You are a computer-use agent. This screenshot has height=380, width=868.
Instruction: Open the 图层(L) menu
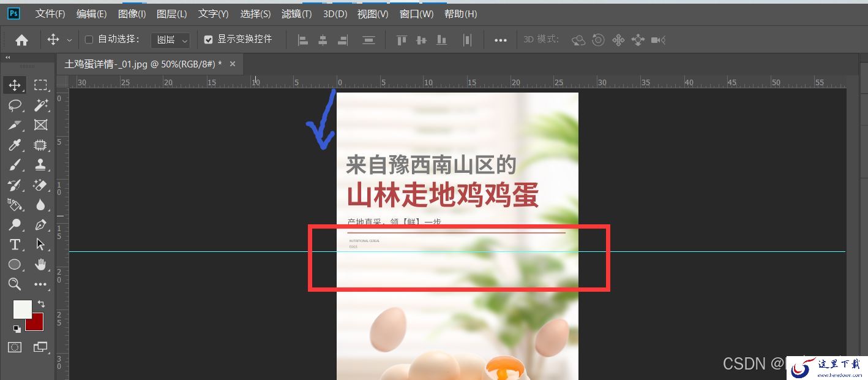(171, 13)
